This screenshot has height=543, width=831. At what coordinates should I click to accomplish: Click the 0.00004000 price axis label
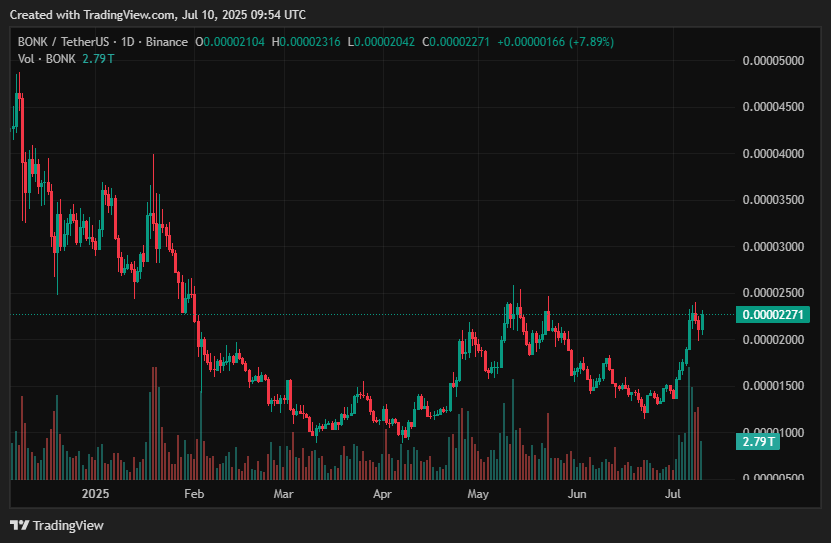[774, 154]
